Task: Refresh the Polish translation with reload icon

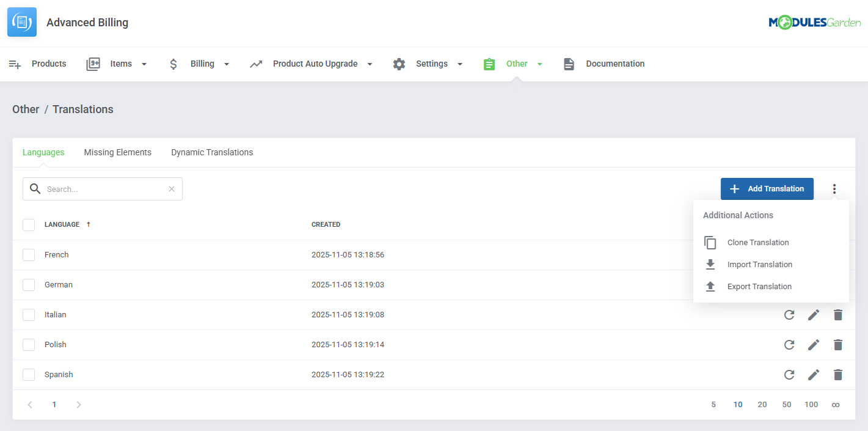Action: pyautogui.click(x=789, y=344)
